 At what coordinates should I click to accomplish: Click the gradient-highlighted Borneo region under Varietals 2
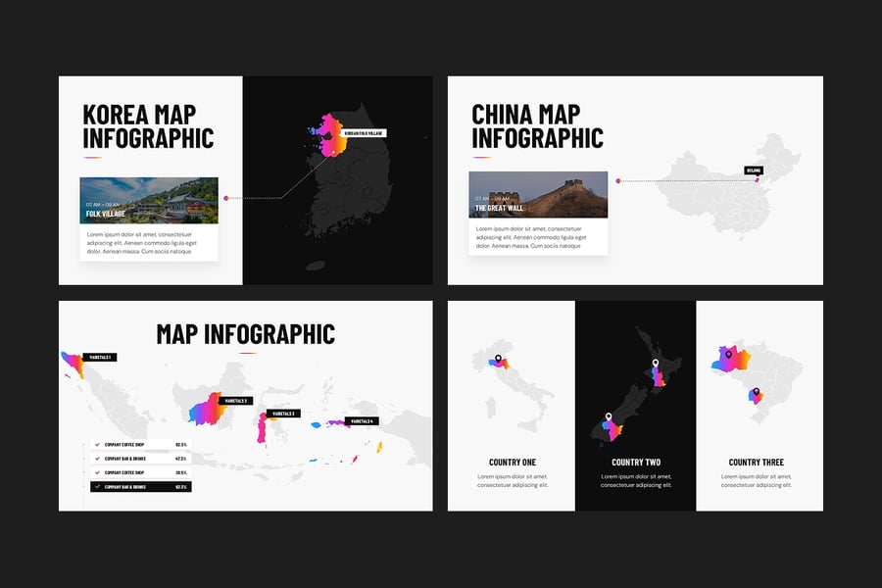(x=205, y=408)
